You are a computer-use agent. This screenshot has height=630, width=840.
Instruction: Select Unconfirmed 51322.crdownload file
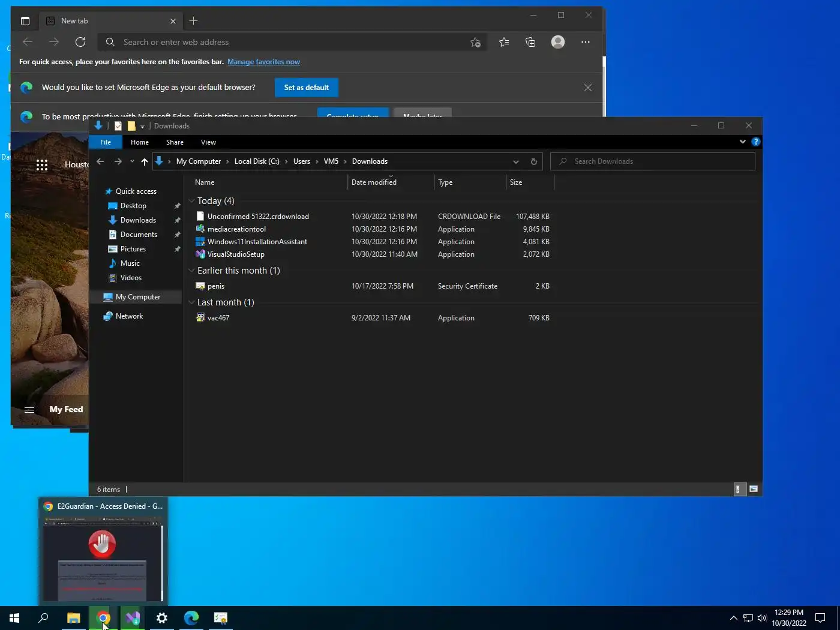(258, 217)
